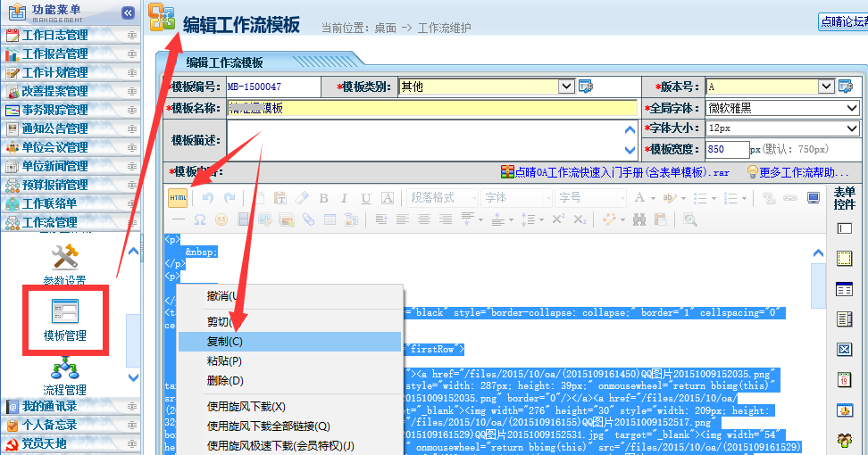Click the edit icon beside 版本号 dropdown
This screenshot has width=868, height=455.
845,87
